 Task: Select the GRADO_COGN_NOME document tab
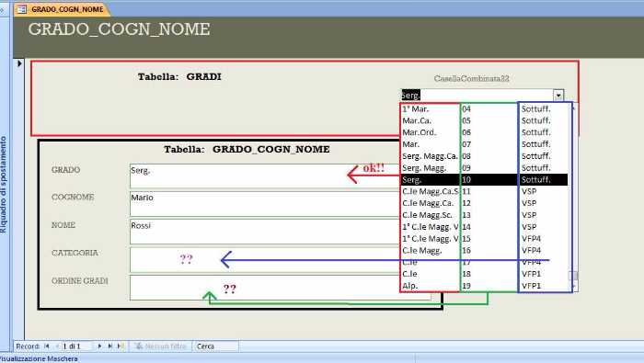tap(62, 9)
